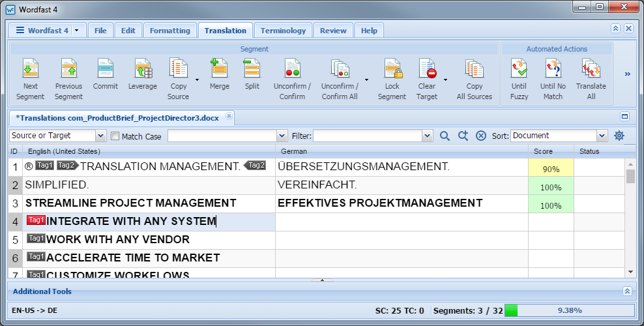Select EFFEKTIVES PROJEKTMANAGEMENT target text
The width and height of the screenshot is (644, 326).
pos(380,203)
